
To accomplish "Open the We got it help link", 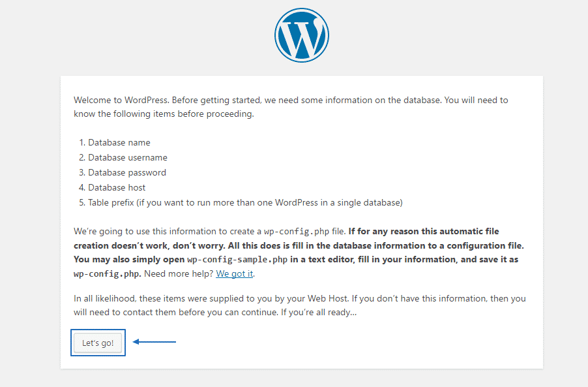I will click(235, 273).
